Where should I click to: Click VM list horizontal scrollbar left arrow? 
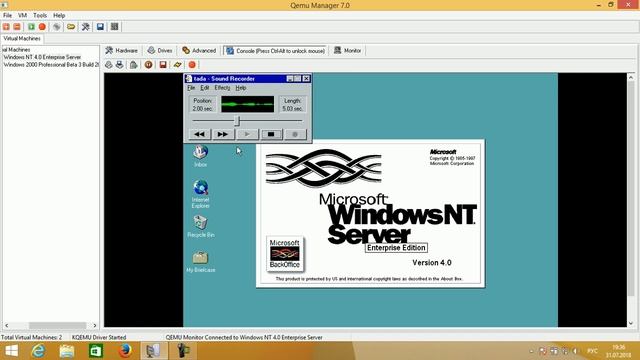tap(7, 325)
